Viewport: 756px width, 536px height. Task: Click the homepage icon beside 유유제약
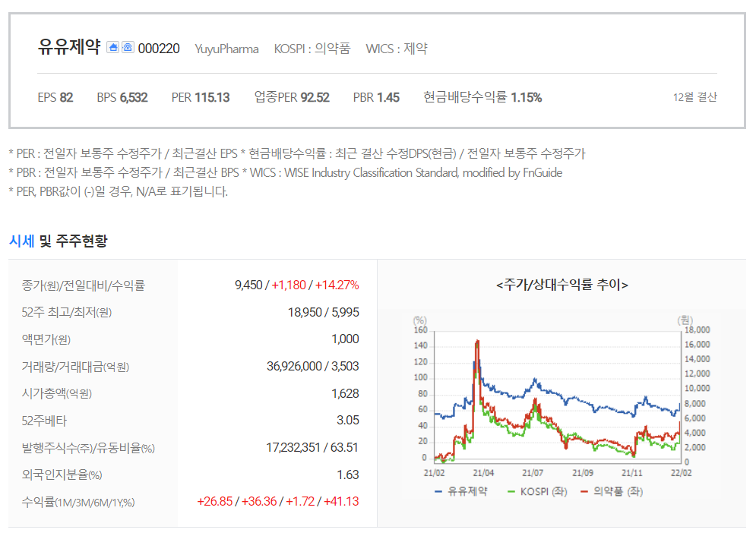pyautogui.click(x=112, y=47)
